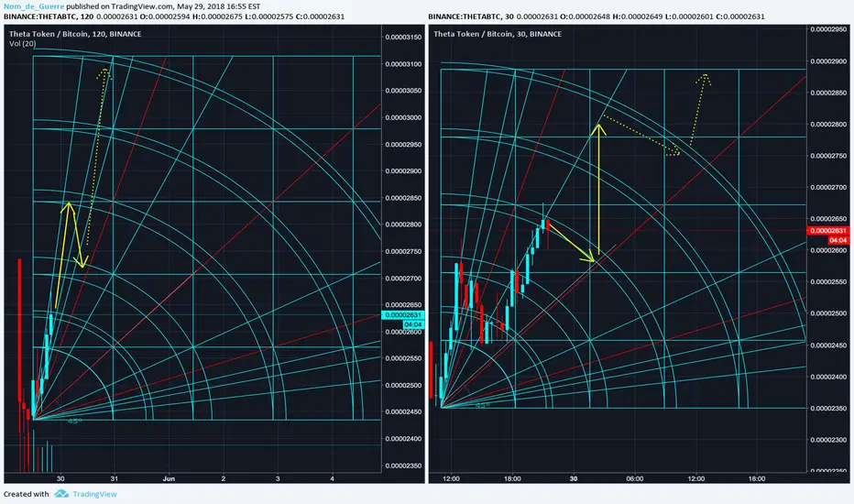Select the 30 date label on the 30 chart
This screenshot has height=504, width=854.
[x=574, y=478]
